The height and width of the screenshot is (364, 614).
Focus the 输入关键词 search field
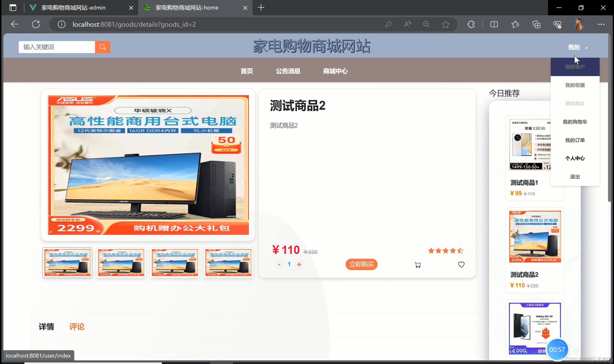(x=57, y=47)
